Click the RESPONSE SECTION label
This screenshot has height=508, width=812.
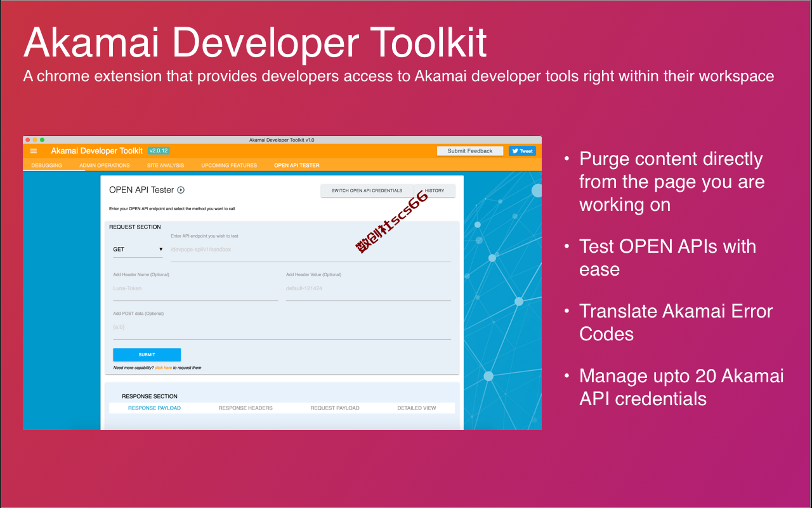point(150,396)
